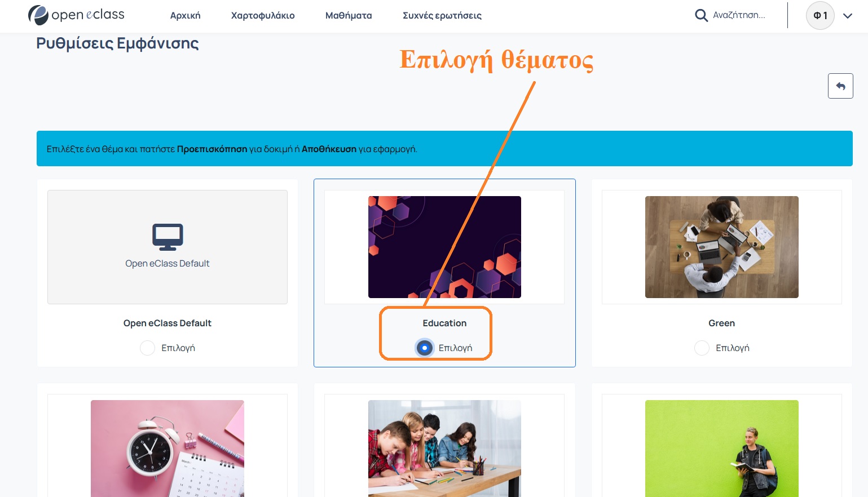
Task: Choose the students studying theme thumbnail
Action: [444, 448]
